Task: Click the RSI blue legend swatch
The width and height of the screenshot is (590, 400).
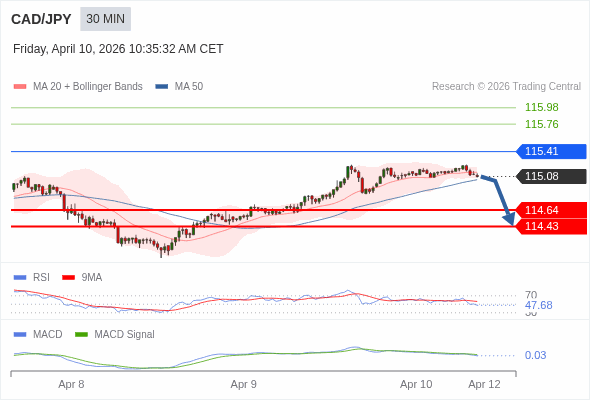Action: [20, 278]
